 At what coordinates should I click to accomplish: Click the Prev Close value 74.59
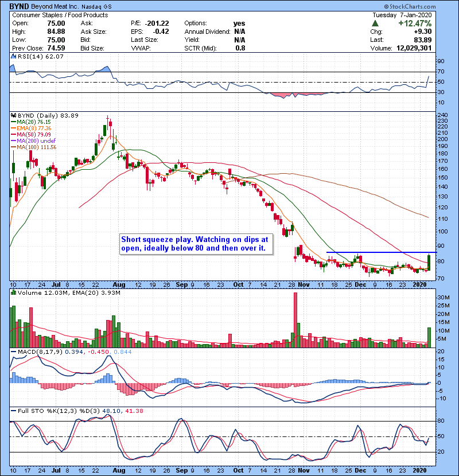56,48
